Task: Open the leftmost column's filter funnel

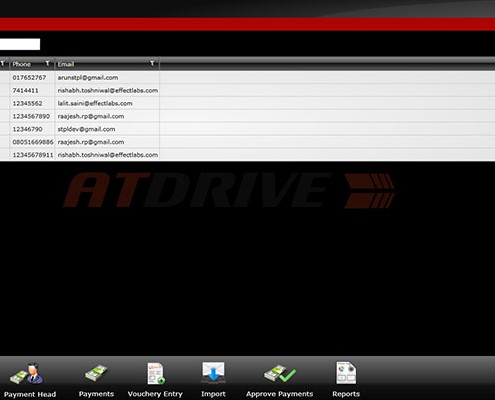Action: 3,63
